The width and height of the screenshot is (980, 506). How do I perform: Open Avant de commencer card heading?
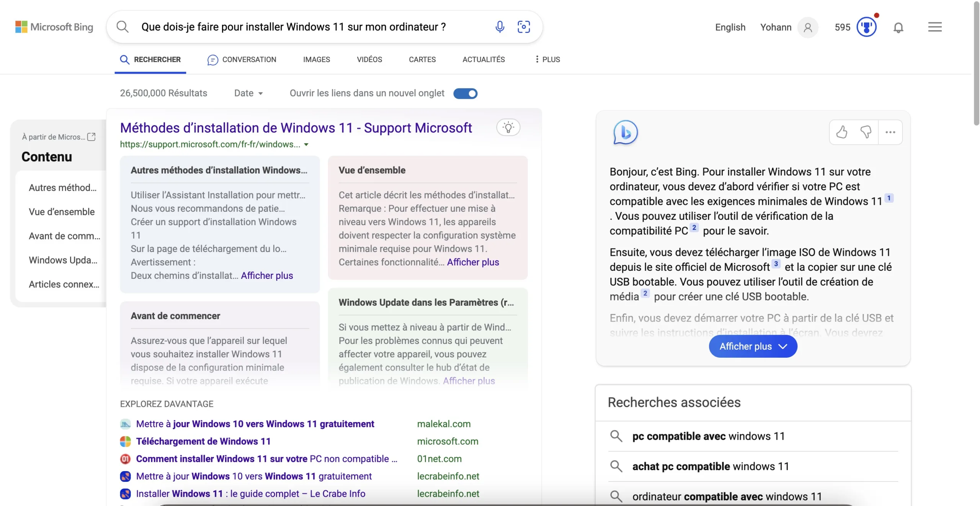point(175,316)
